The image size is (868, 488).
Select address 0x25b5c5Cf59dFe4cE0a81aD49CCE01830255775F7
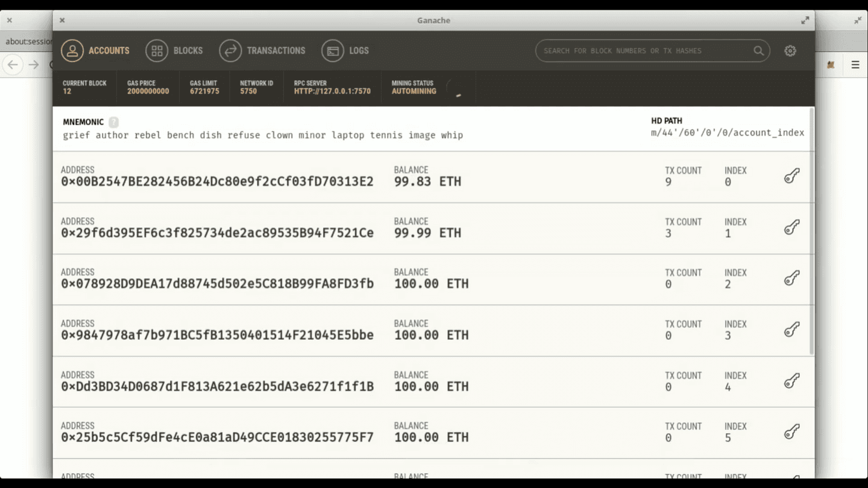click(x=217, y=437)
